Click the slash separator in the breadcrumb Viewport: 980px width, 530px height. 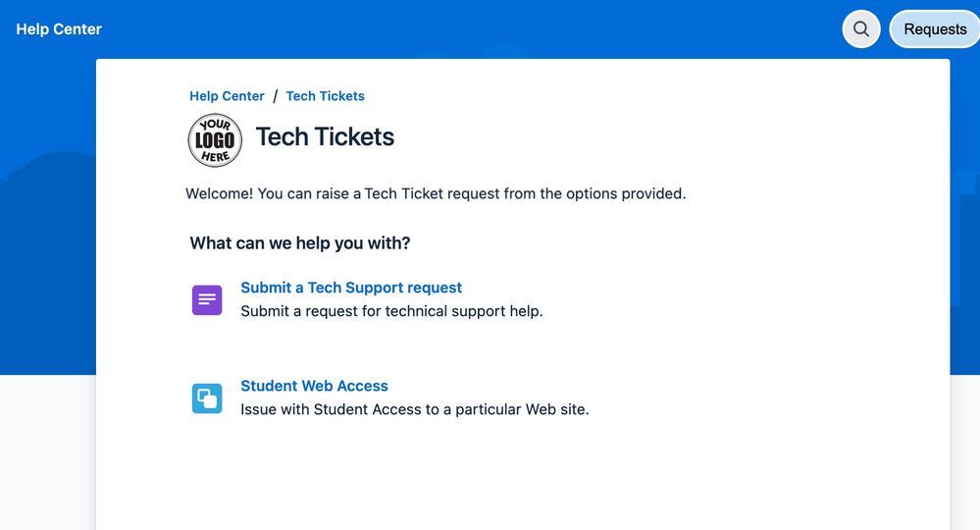(276, 96)
